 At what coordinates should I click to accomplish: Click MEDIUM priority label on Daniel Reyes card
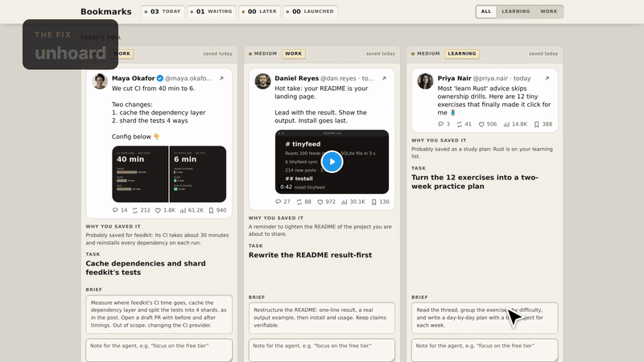coord(266,54)
